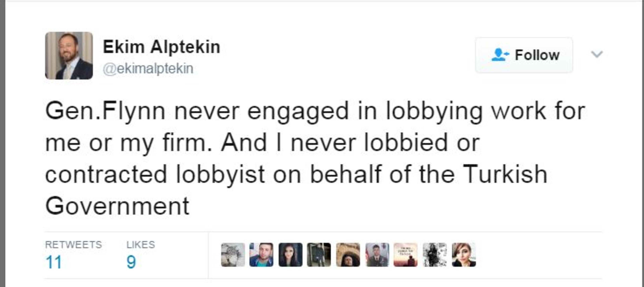Click the first gray sketch liker avatar
Image resolution: width=644 pixels, height=287 pixels.
pyautogui.click(x=233, y=254)
